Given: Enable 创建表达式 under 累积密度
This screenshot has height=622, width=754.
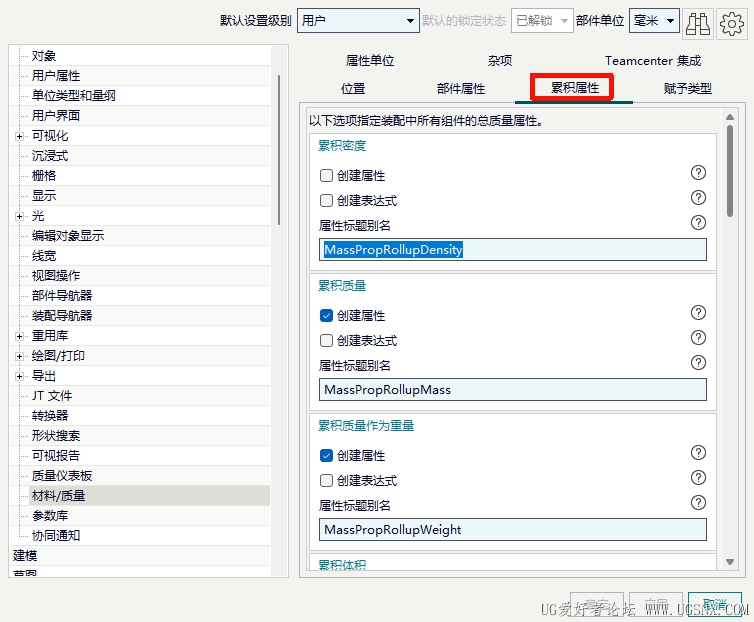Looking at the screenshot, I should [x=326, y=201].
